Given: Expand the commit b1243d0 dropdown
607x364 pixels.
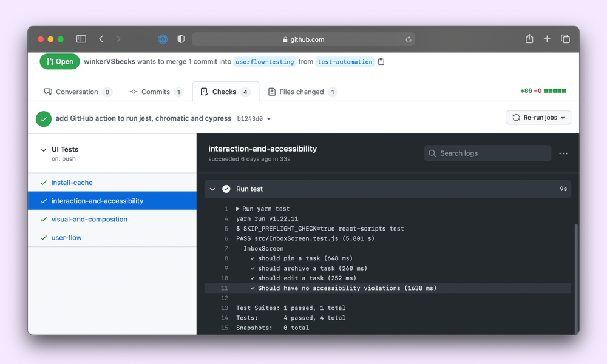Looking at the screenshot, I should tap(269, 119).
